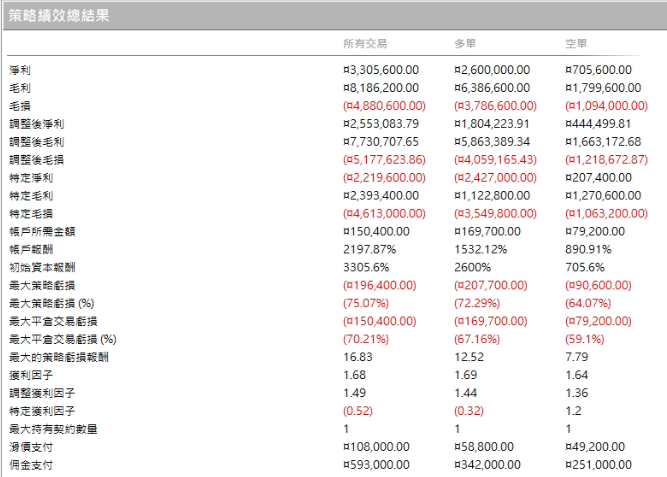This screenshot has width=667, height=477.
Task: Select the 多單 column header
Action: point(465,44)
